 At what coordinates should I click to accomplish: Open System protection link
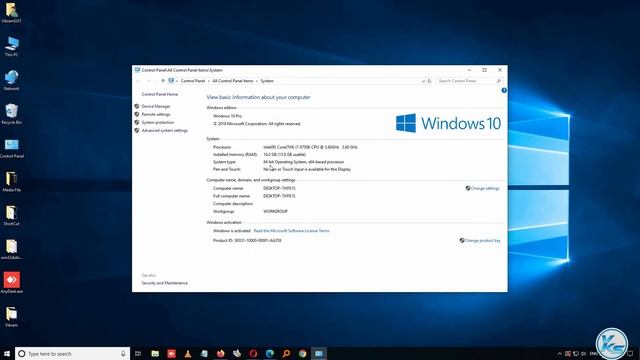pos(158,122)
